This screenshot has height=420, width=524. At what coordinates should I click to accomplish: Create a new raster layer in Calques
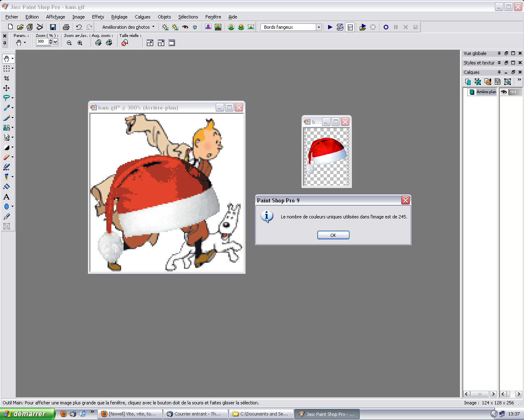pyautogui.click(x=468, y=82)
